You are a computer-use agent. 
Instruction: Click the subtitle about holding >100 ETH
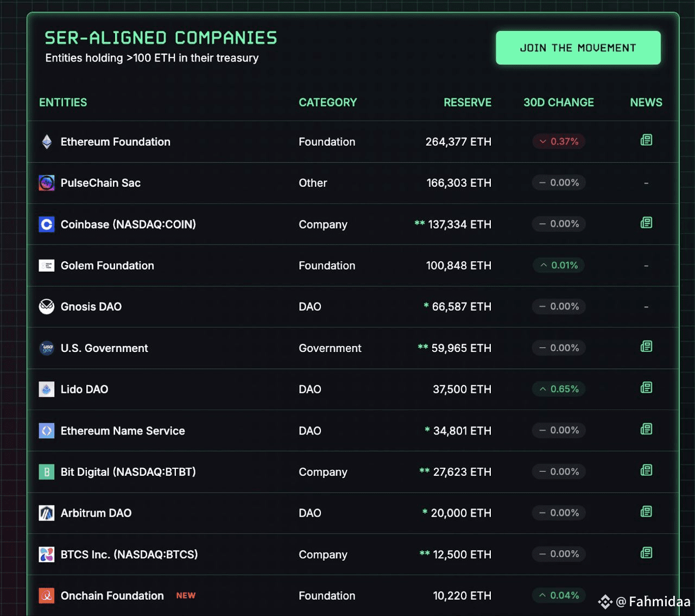[x=152, y=58]
